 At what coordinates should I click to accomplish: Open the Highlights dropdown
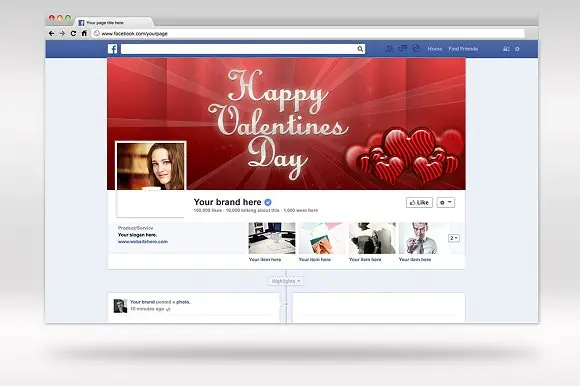point(286,281)
